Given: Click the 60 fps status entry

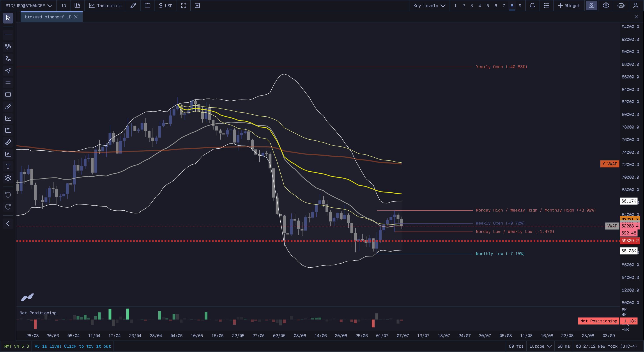Looking at the screenshot, I should 516,346.
